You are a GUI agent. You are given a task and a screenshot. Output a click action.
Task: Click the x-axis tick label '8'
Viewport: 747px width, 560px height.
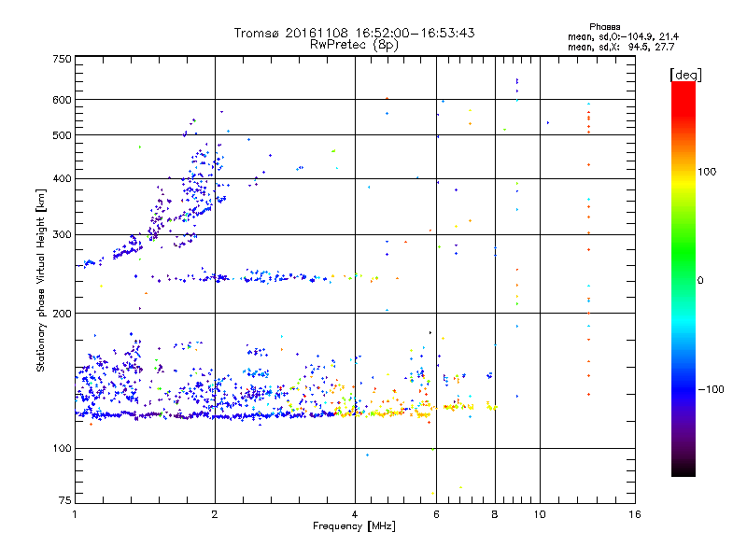pyautogui.click(x=495, y=514)
